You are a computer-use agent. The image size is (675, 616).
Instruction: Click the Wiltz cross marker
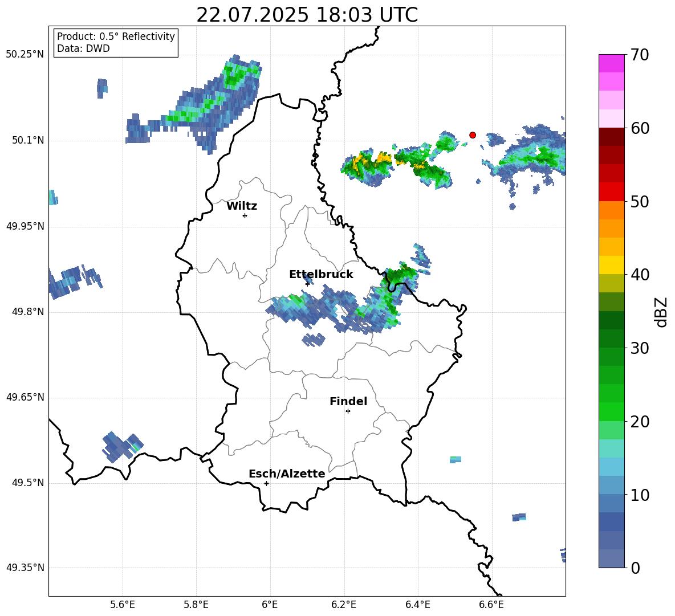point(245,215)
